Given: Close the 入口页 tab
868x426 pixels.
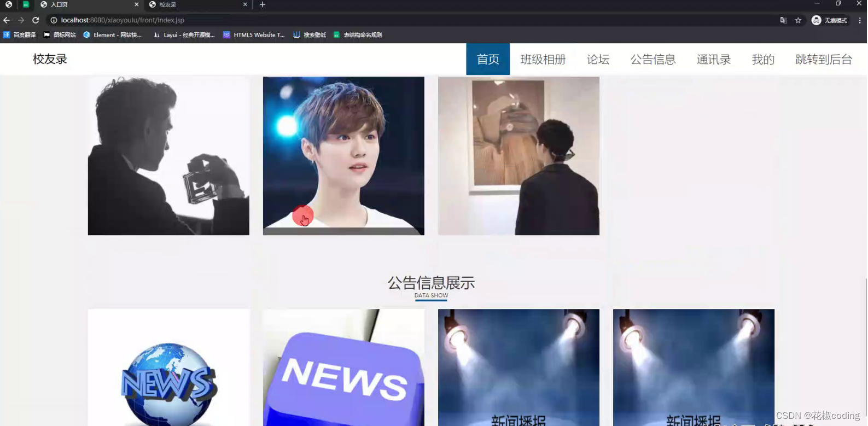Looking at the screenshot, I should (x=136, y=4).
